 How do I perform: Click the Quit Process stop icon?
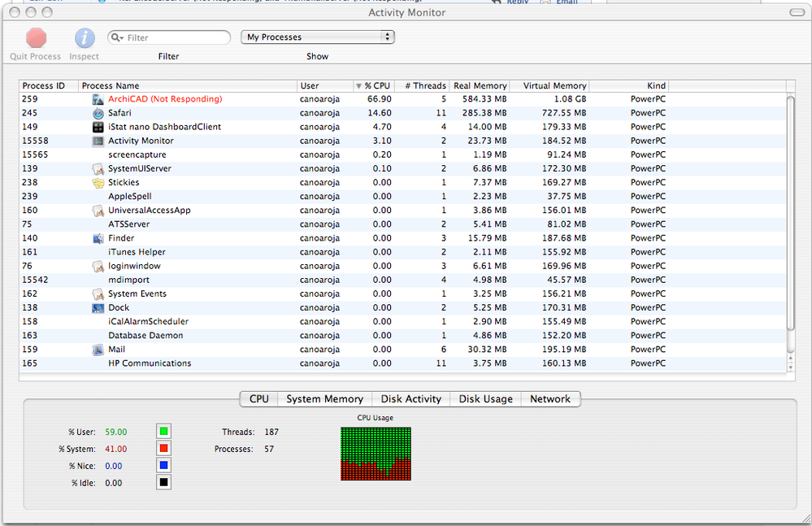[37, 37]
